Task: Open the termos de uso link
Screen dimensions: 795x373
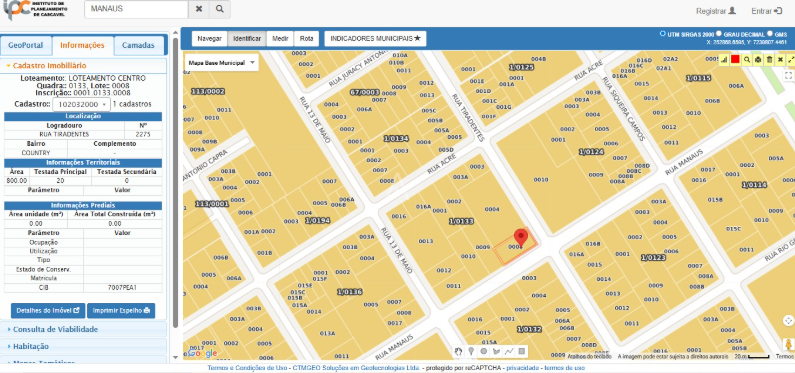Action: [x=564, y=368]
